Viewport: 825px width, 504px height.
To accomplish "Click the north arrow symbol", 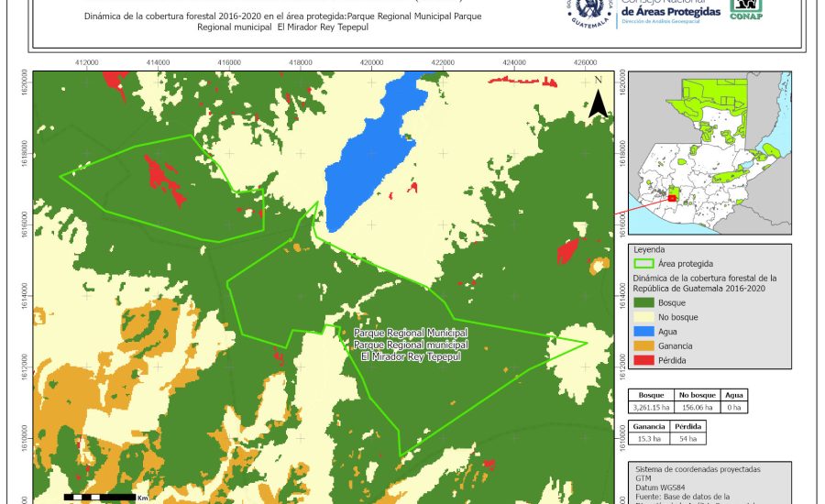I will pos(598,100).
